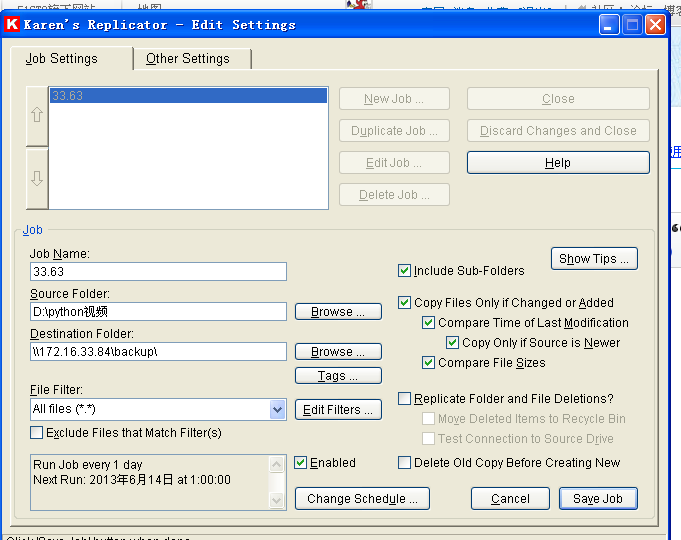The height and width of the screenshot is (540, 681).
Task: Click the Next Run date line
Action: click(132, 480)
